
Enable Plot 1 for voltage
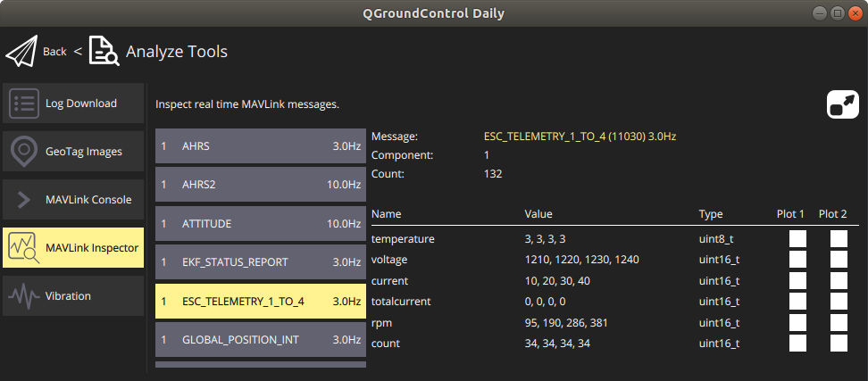[797, 260]
